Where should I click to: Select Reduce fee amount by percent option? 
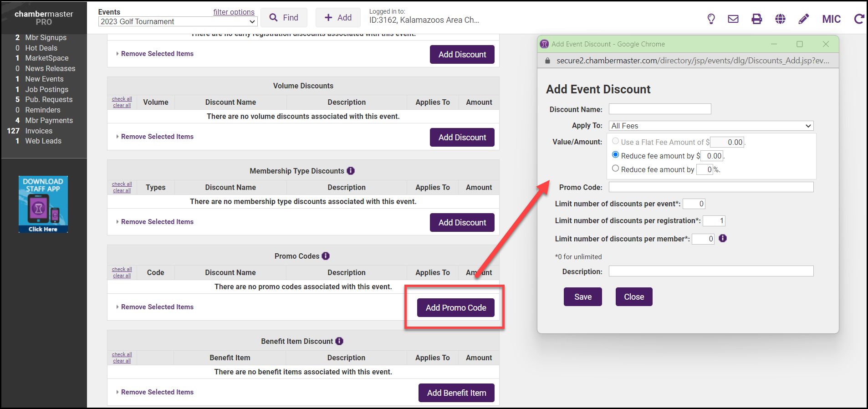(616, 169)
